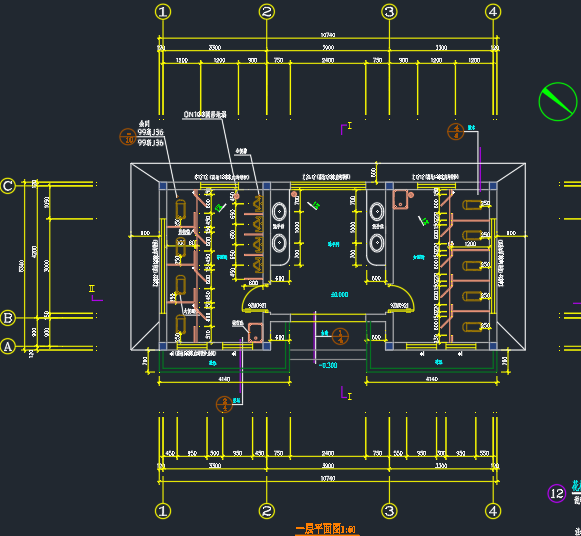This screenshot has height=536, width=581.
Task: Click the orange detail circle at upper right
Action: (x=456, y=132)
